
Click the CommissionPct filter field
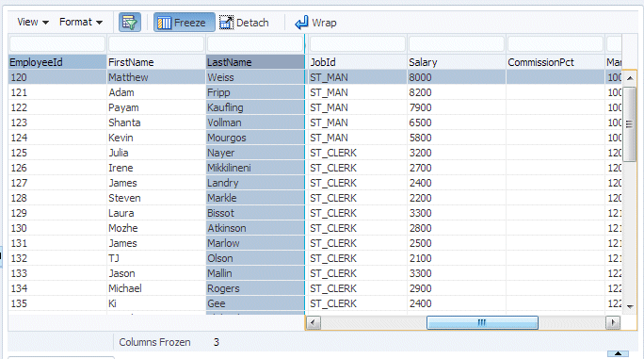[555, 43]
